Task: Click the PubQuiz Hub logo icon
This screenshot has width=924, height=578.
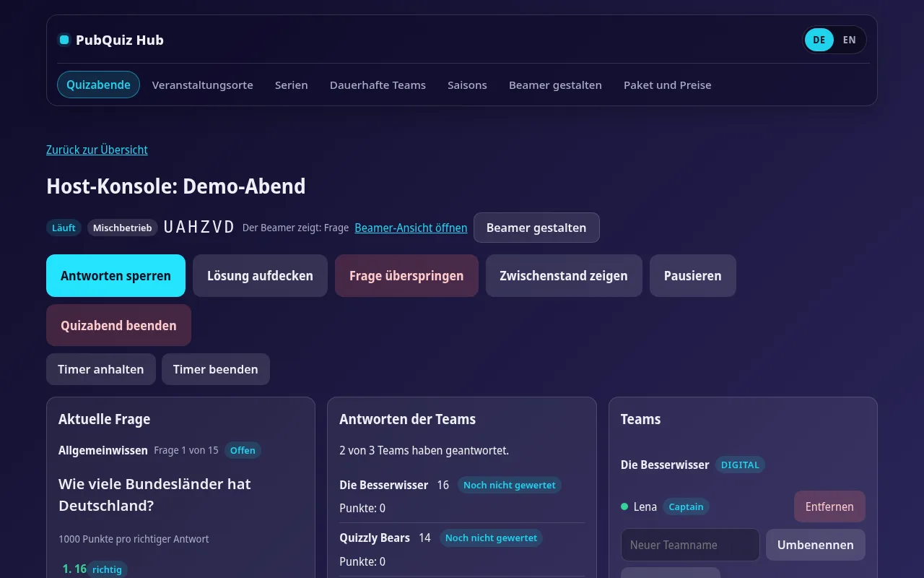Action: pos(64,40)
